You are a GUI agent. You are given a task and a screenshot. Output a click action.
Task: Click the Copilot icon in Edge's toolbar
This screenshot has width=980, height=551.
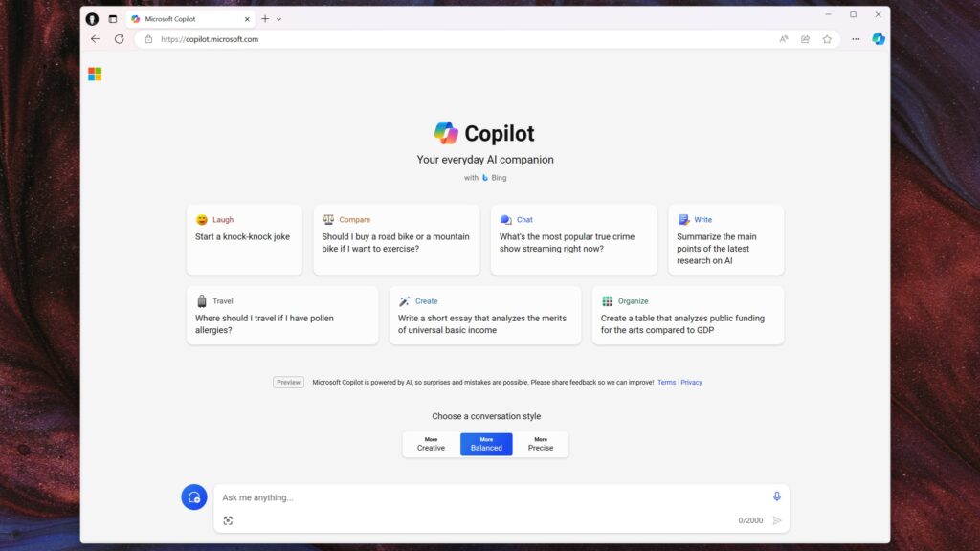pyautogui.click(x=878, y=39)
